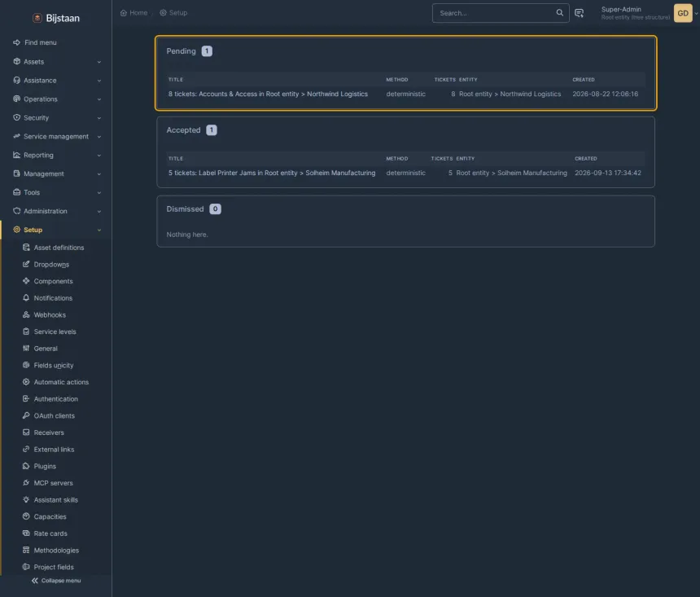
Task: Click the Reporting chart icon
Action: [16, 155]
